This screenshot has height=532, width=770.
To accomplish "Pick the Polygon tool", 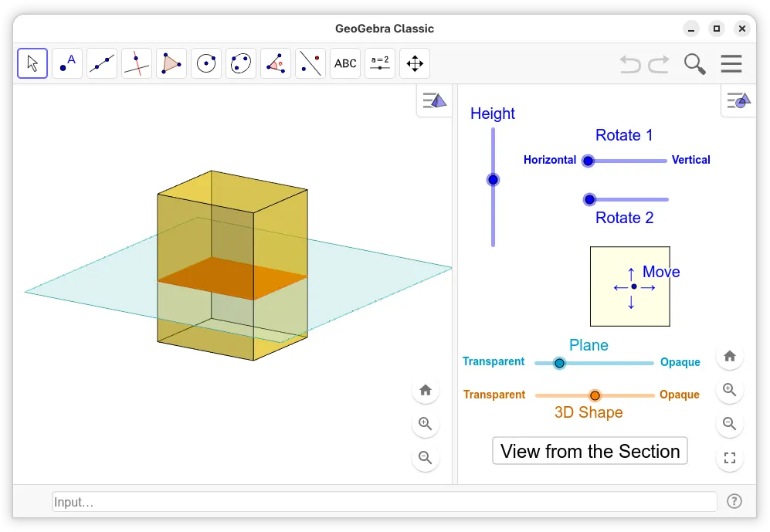I will tap(171, 63).
